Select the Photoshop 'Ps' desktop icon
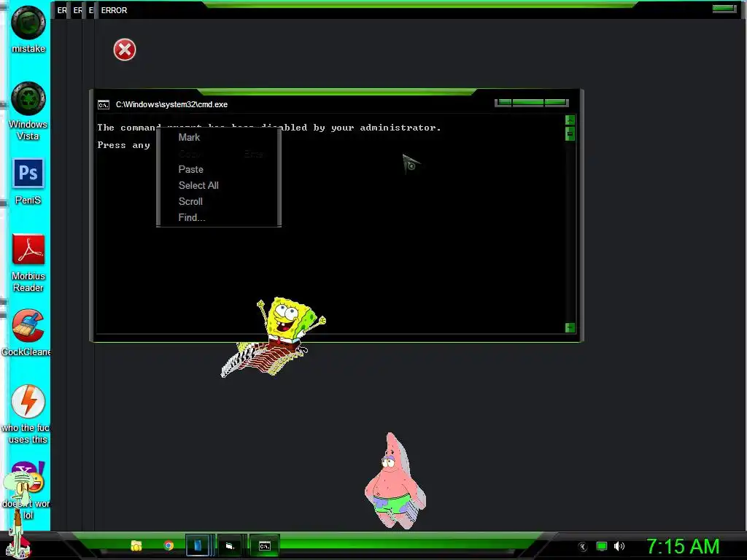The height and width of the screenshot is (560, 747). [x=28, y=174]
